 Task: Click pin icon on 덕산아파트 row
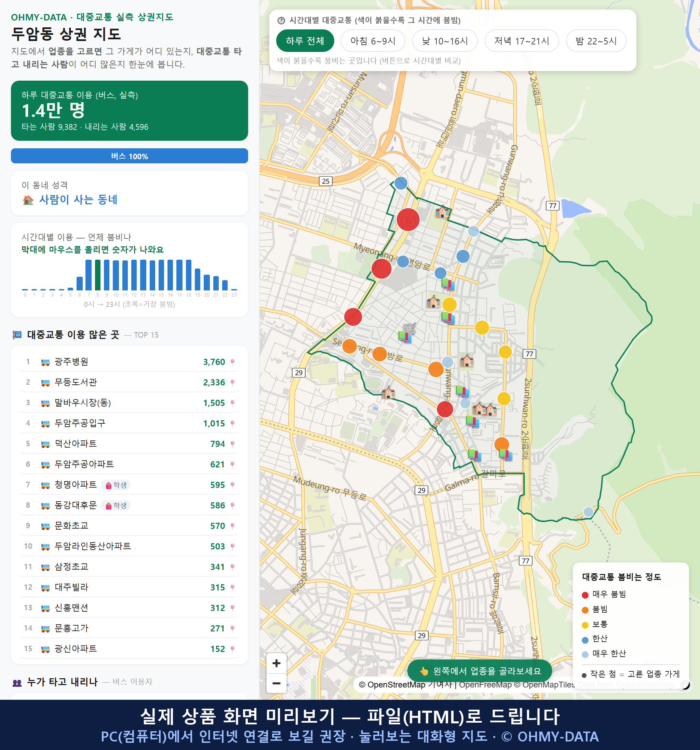pyautogui.click(x=232, y=444)
